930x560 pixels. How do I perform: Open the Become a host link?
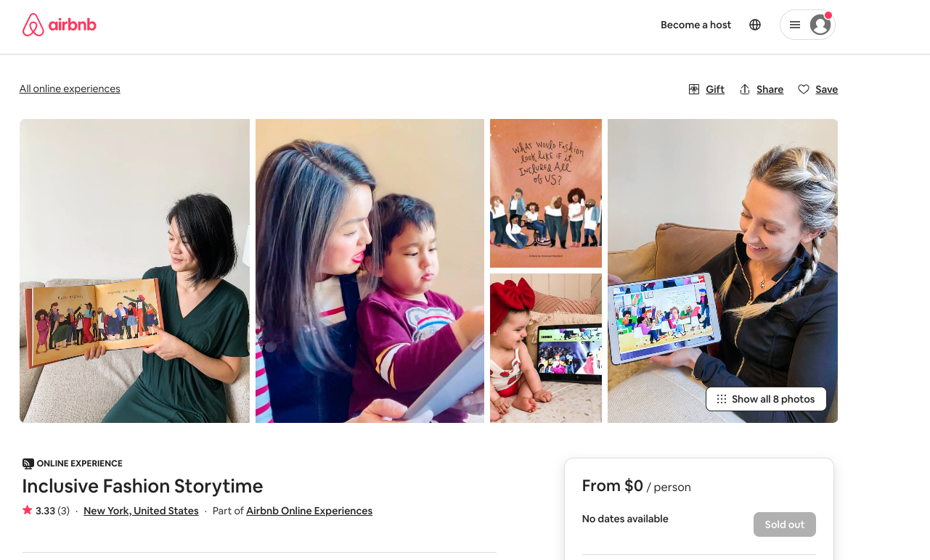click(696, 25)
